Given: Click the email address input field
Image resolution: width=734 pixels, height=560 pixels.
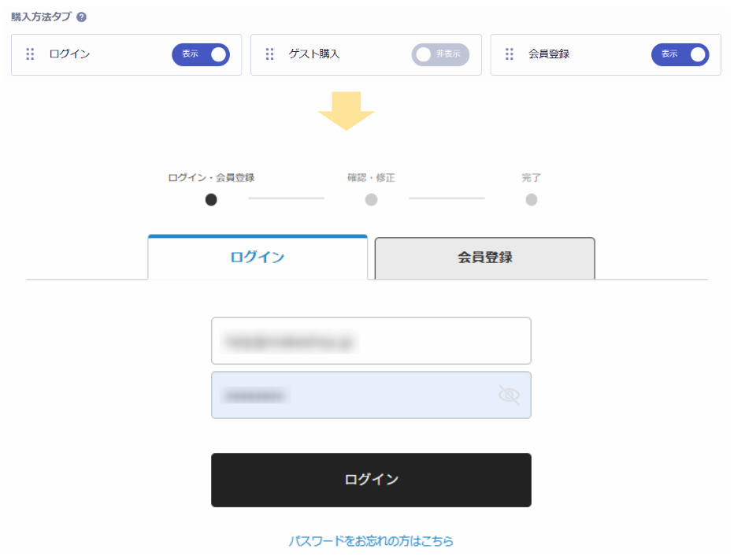Looking at the screenshot, I should coord(371,341).
